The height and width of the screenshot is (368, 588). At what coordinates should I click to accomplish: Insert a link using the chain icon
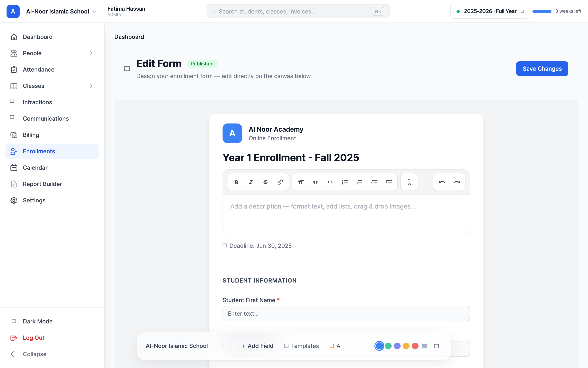(x=280, y=182)
